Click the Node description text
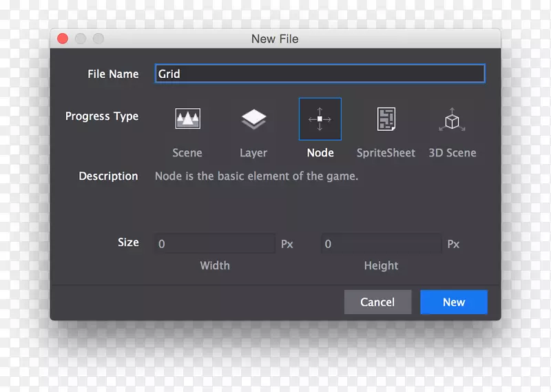The image size is (551, 392). tap(256, 176)
